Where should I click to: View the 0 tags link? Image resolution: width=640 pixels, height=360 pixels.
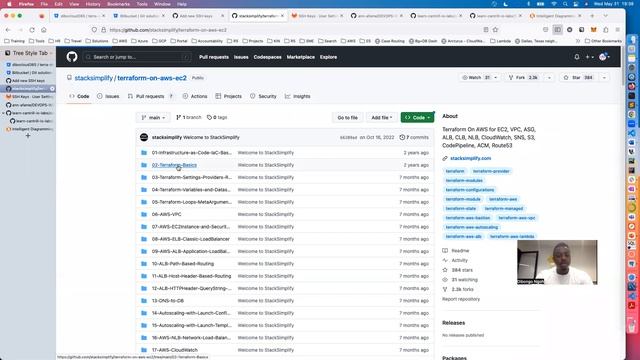(217, 117)
